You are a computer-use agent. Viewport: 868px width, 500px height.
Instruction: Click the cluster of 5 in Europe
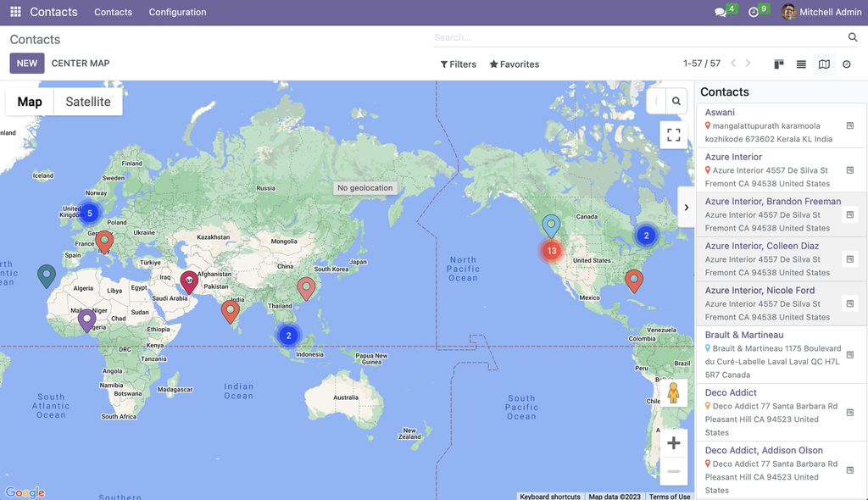(x=90, y=214)
